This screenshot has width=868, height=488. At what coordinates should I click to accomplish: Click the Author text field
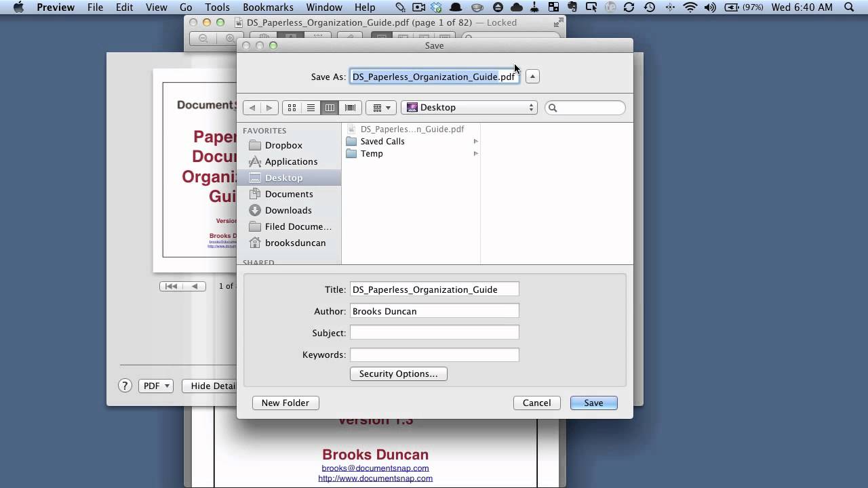[435, 311]
